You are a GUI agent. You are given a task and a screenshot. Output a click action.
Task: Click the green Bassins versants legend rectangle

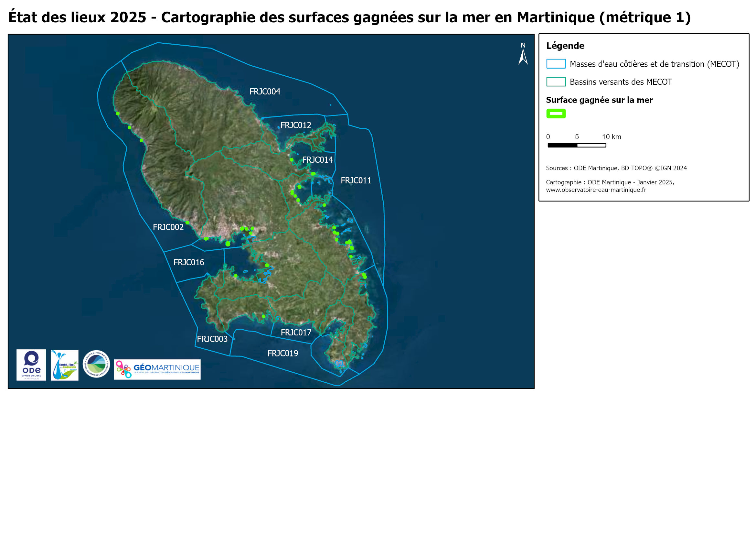[x=556, y=82]
